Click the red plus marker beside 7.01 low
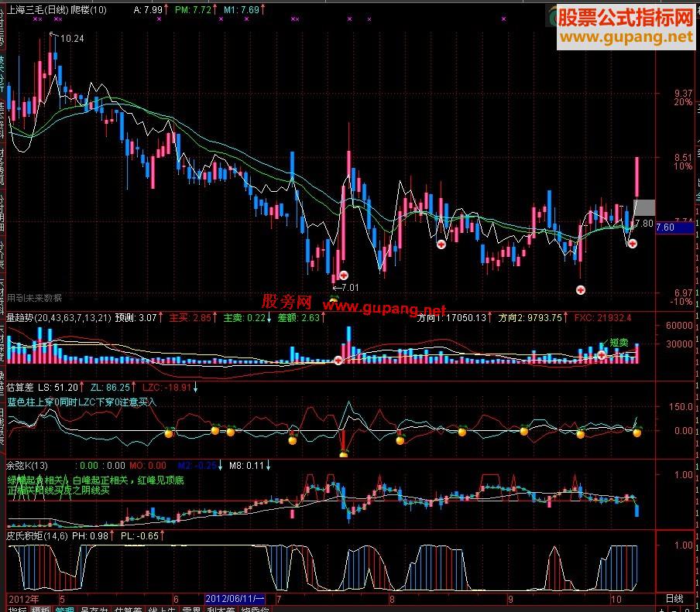Screen dimensions: 700x612 [343, 275]
